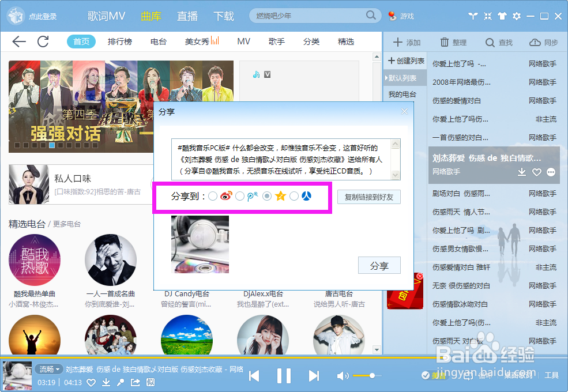This screenshot has width=568, height=392.
Task: Open settings gear icon
Action: pyautogui.click(x=517, y=16)
